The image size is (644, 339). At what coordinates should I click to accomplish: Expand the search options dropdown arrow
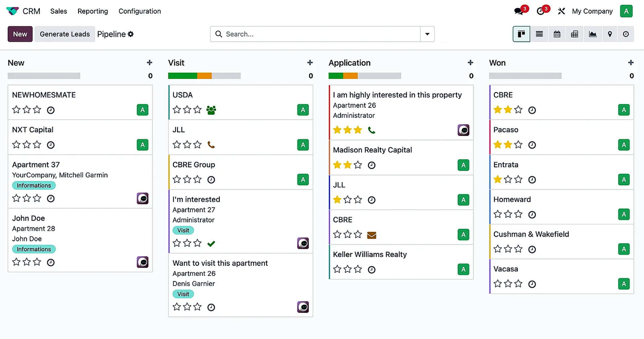[427, 34]
